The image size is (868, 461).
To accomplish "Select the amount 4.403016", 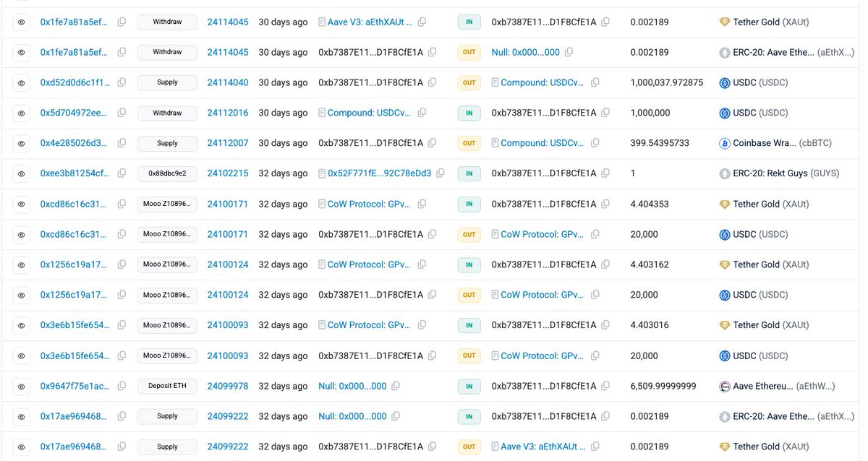I will click(x=650, y=326).
